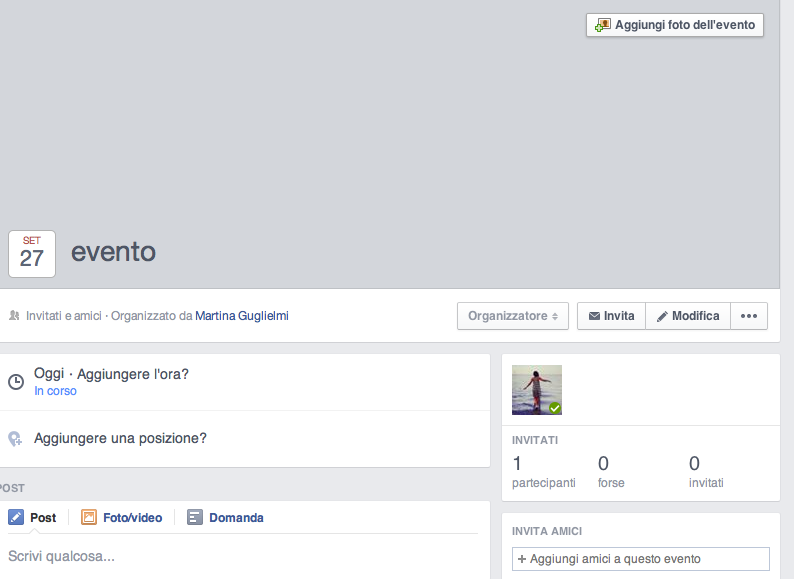Open the participant's profile thumbnail
This screenshot has width=794, height=579.
pos(537,390)
